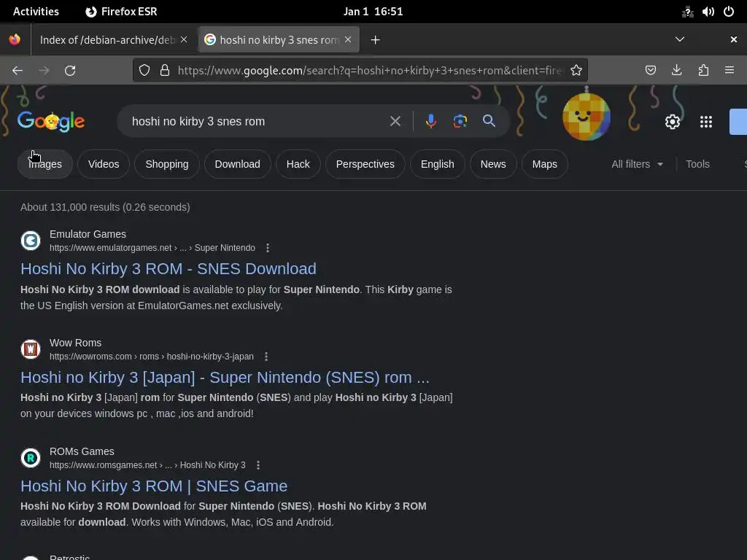Filter results by News
The width and height of the screenshot is (747, 560).
pyautogui.click(x=493, y=164)
